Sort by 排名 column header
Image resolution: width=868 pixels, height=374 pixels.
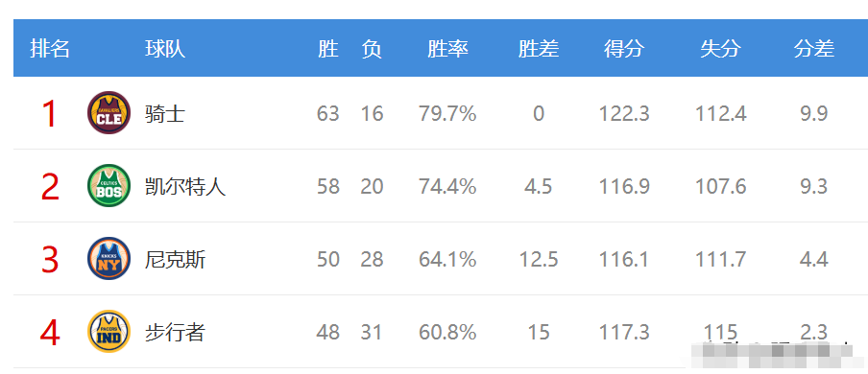[x=50, y=49]
